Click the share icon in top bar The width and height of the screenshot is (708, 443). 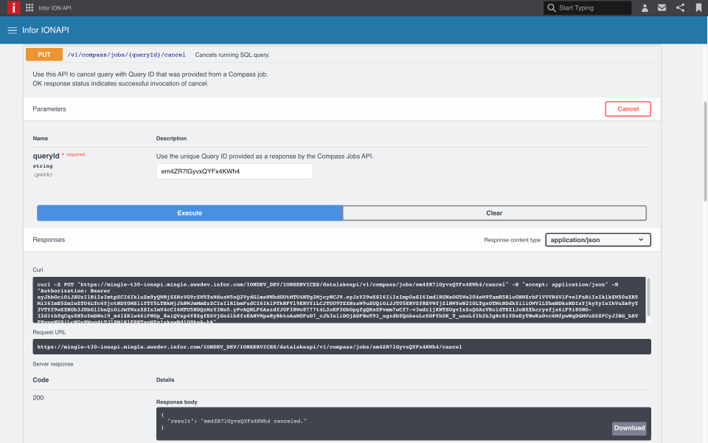(680, 8)
